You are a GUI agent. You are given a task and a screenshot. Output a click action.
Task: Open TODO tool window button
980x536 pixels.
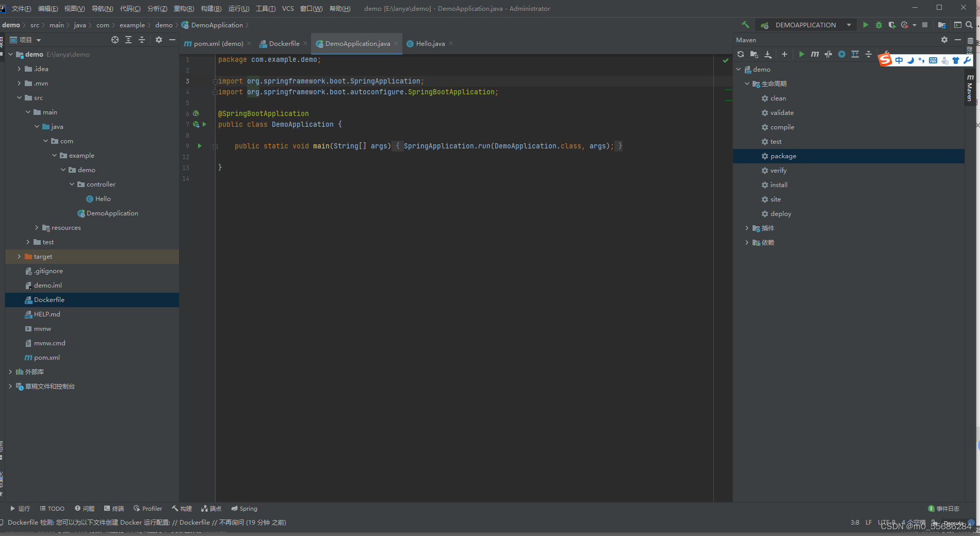[x=52, y=508]
